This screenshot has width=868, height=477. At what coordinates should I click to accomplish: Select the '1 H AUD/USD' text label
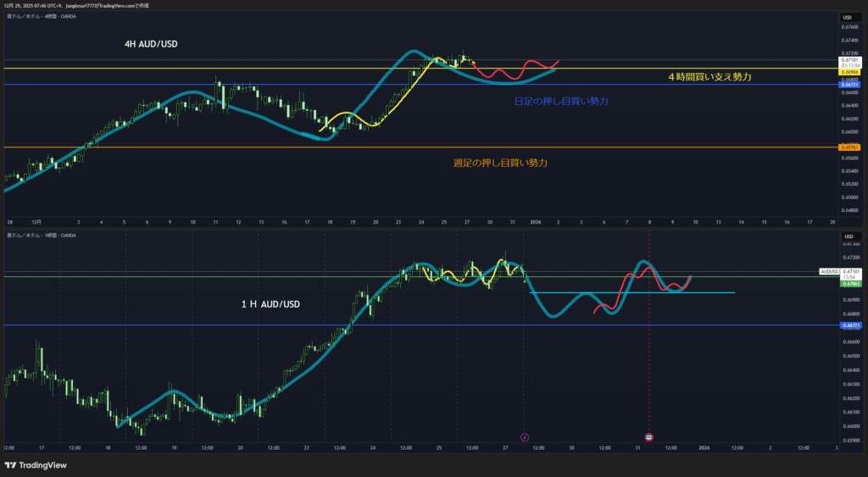pyautogui.click(x=270, y=303)
